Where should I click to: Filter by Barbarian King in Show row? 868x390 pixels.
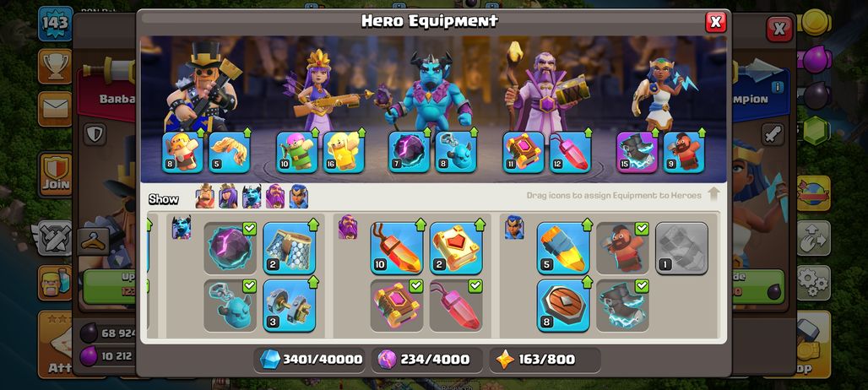tap(205, 196)
